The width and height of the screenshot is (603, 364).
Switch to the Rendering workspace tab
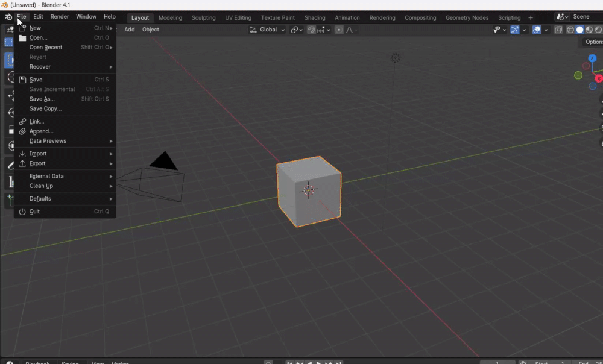click(x=382, y=17)
